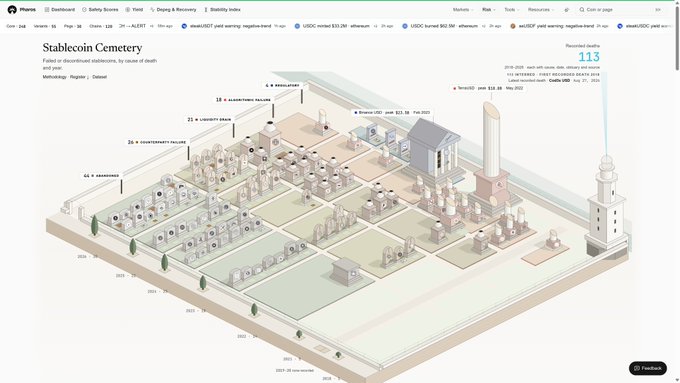Click the steakUSDT yield warning alert
Viewport: 680px width, 383px height.
click(233, 26)
